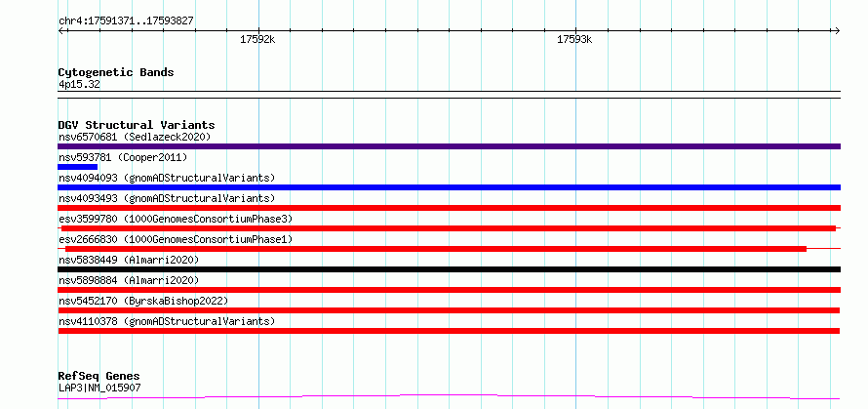The image size is (868, 409).
Task: Open variant nsv6570681 (Sedlazeck2020) label
Action: coord(135,137)
